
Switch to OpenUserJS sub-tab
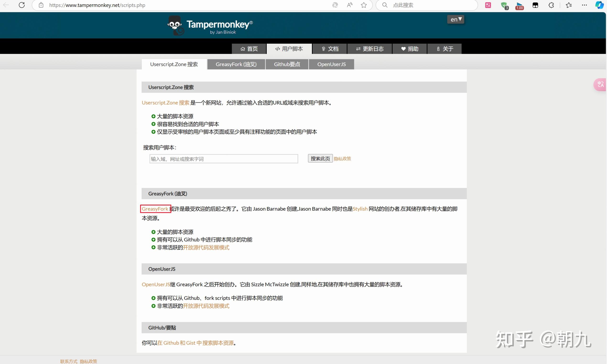click(331, 64)
